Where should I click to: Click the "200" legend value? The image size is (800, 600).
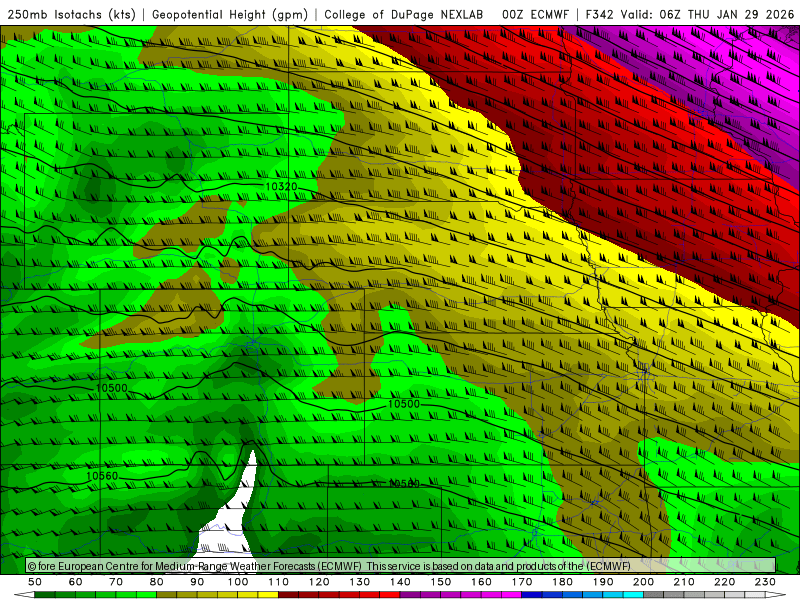(643, 582)
